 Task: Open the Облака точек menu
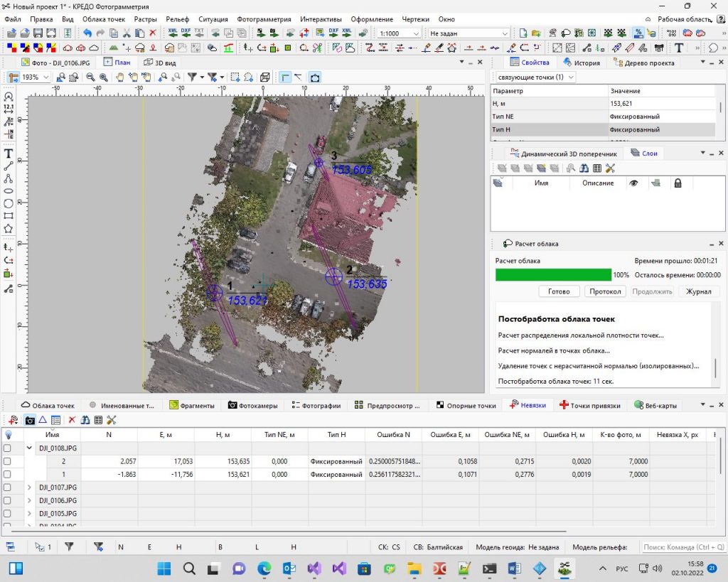pos(104,19)
